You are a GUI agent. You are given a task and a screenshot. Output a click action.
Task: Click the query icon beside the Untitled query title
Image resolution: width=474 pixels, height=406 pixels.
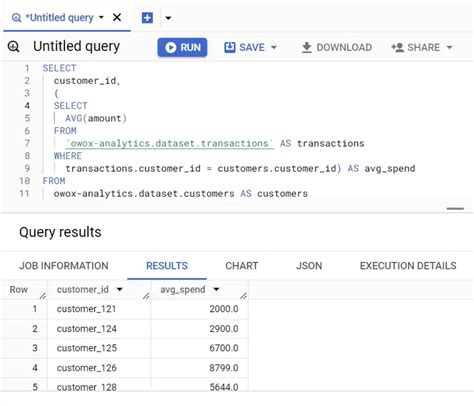14,47
